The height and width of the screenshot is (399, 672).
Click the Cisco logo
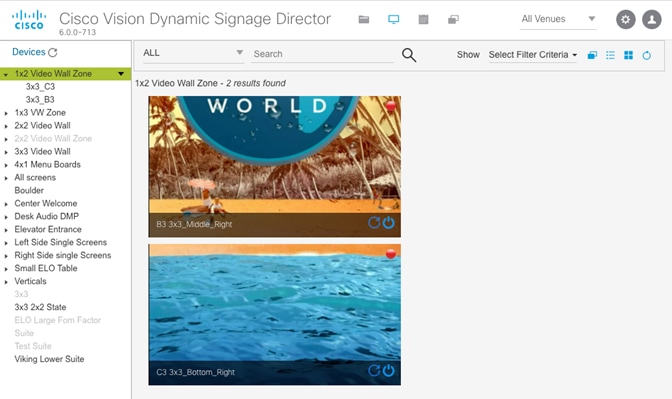pos(29,20)
